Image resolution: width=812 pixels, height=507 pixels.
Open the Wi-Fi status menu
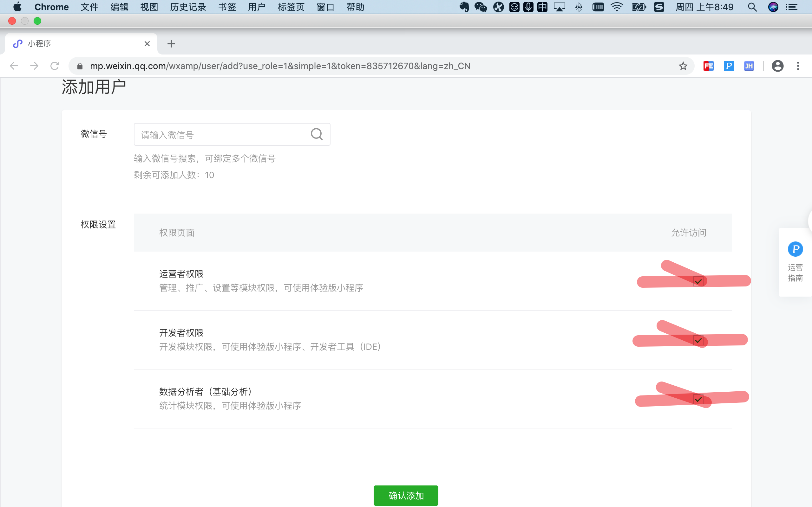click(x=616, y=7)
